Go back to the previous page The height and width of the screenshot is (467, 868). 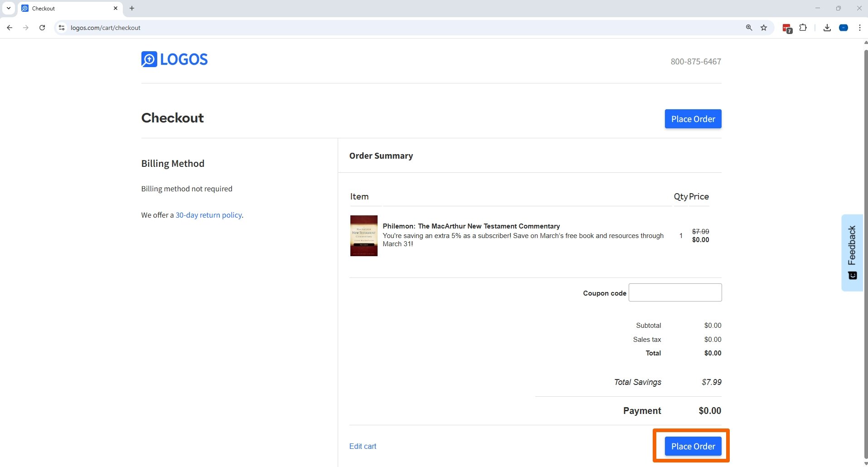[10, 28]
